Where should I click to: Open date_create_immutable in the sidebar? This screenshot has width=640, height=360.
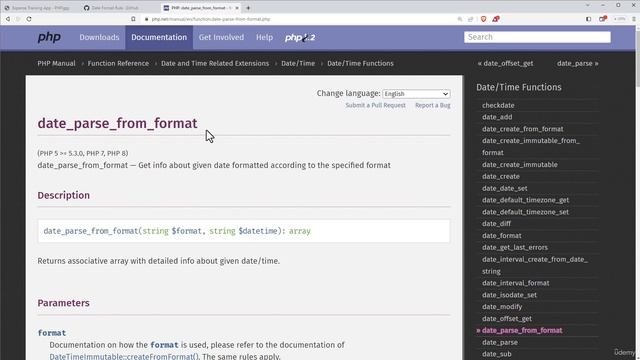(x=520, y=164)
